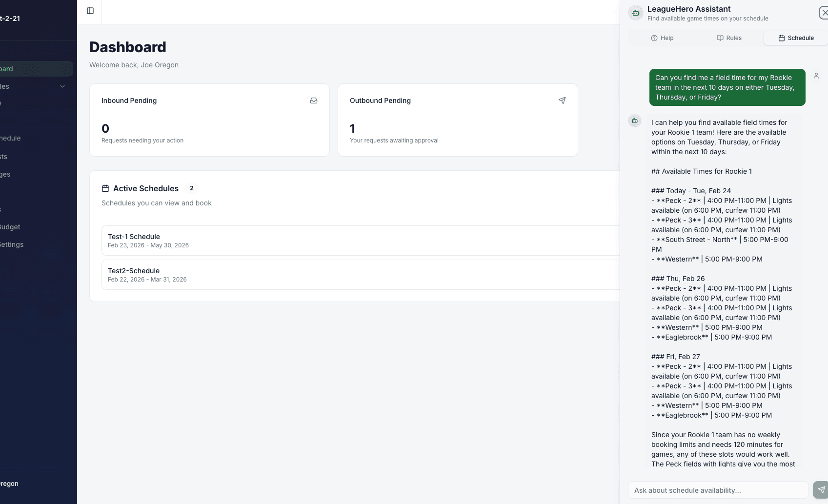The image size is (828, 504).
Task: Close the LeagueHero Assistant panel
Action: tap(824, 13)
